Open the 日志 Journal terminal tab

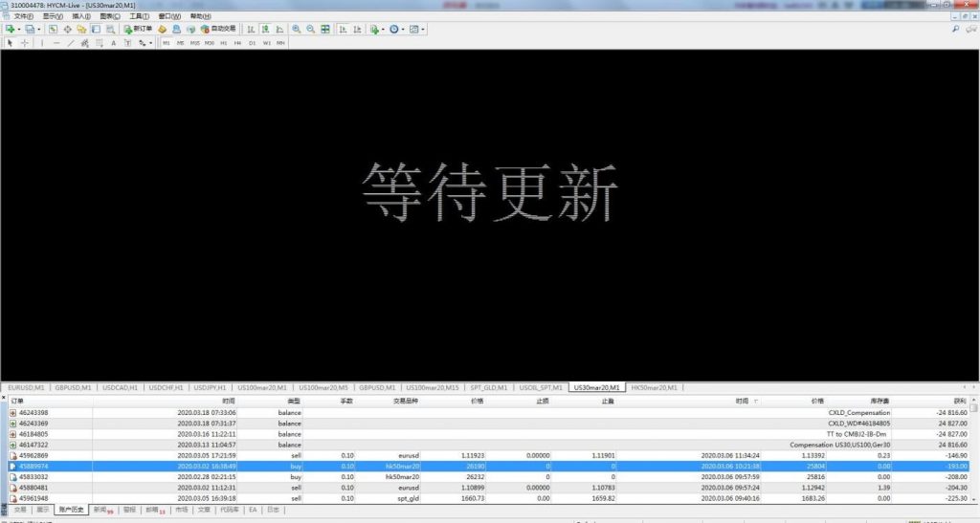pos(273,510)
